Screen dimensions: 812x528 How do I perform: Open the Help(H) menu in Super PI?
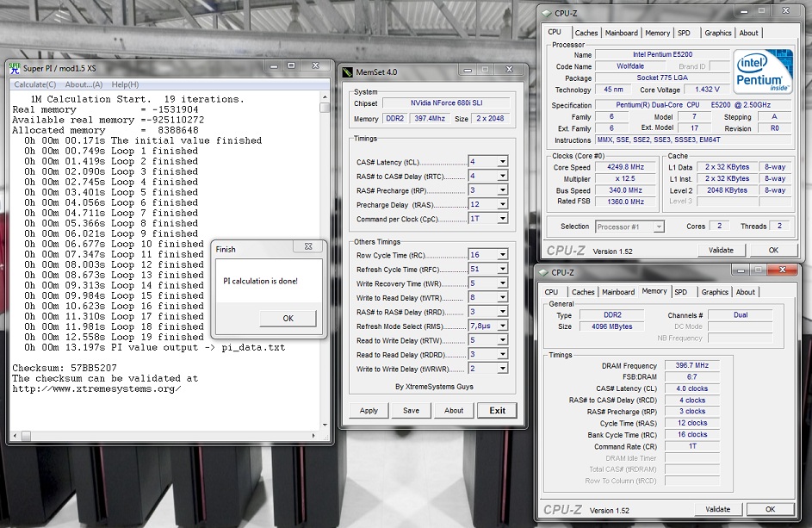(x=125, y=84)
